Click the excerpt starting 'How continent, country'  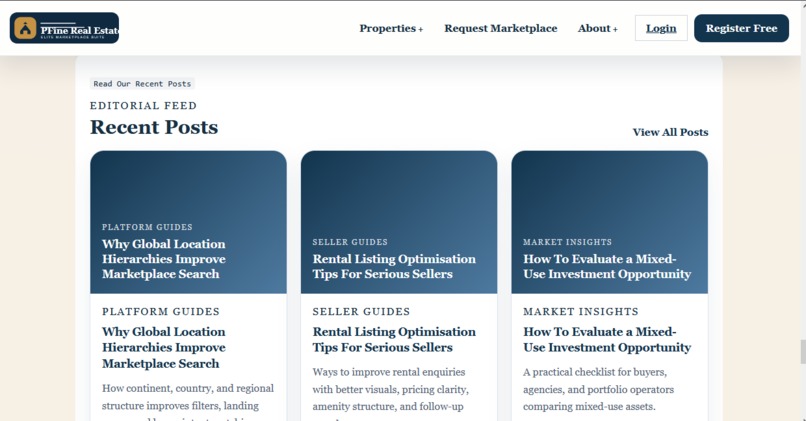tap(188, 401)
